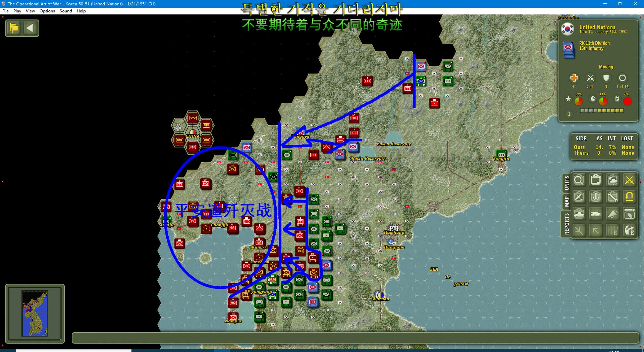
Task: Click the Wonsan city label
Action: coord(381,299)
